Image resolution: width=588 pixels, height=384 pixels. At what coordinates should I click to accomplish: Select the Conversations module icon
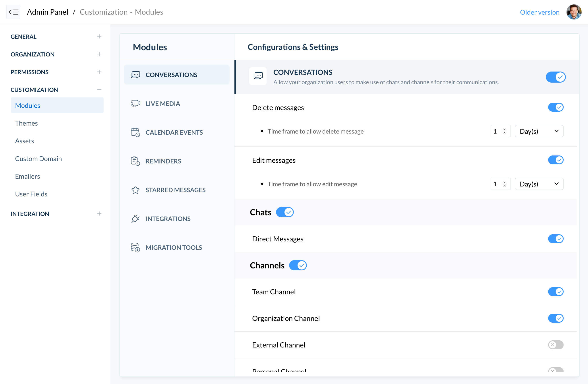point(136,75)
